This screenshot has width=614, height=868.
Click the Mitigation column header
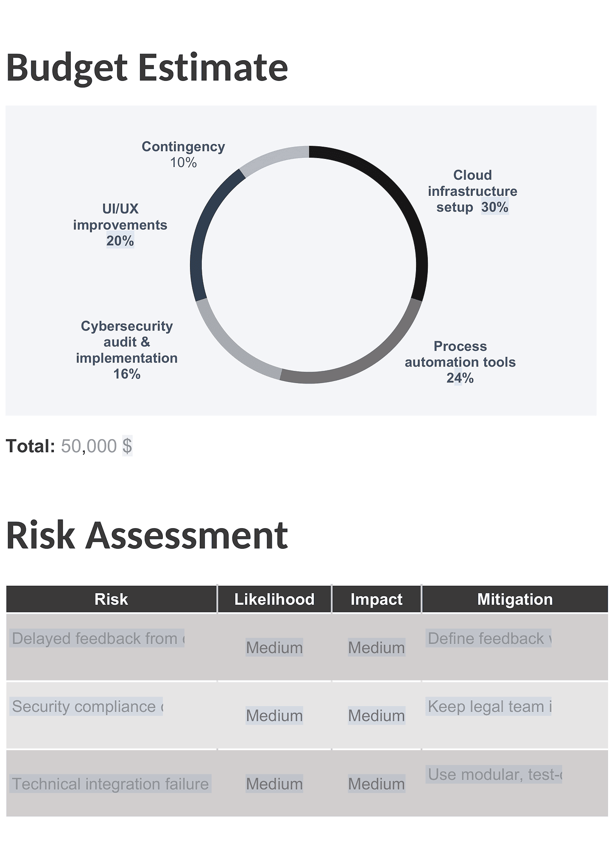coord(515,599)
